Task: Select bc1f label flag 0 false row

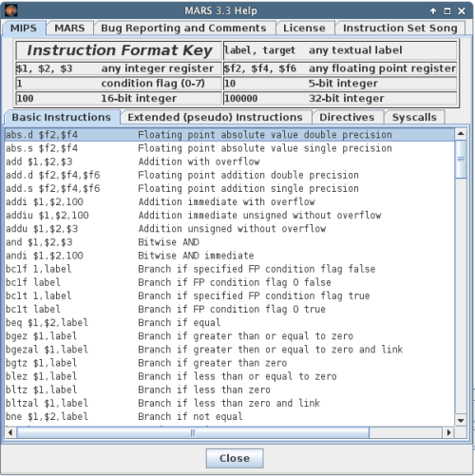Action: pyautogui.click(x=230, y=282)
